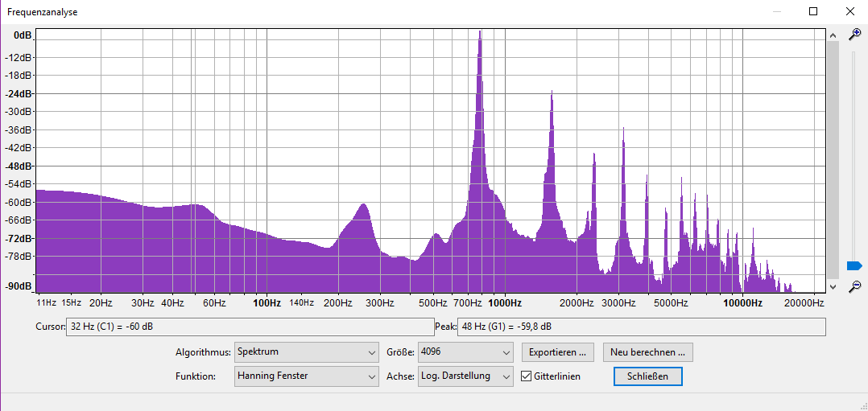
Task: Click the -48dB axis label
Action: [x=19, y=166]
